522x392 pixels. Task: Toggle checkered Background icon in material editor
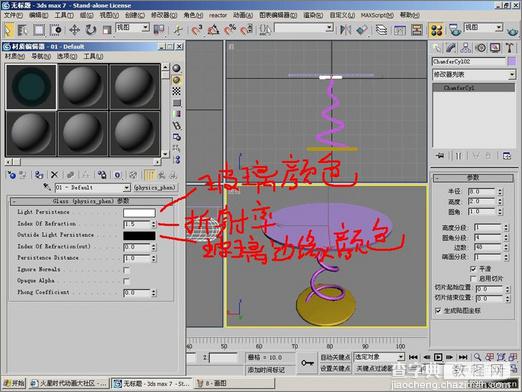[x=176, y=91]
